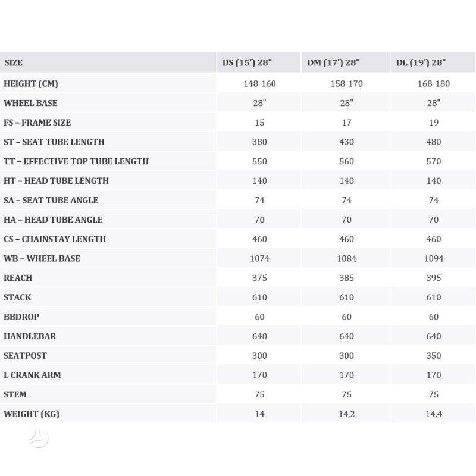Select the ST – SEAT TUBE LENGTH label
476x476 pixels.
54,142
